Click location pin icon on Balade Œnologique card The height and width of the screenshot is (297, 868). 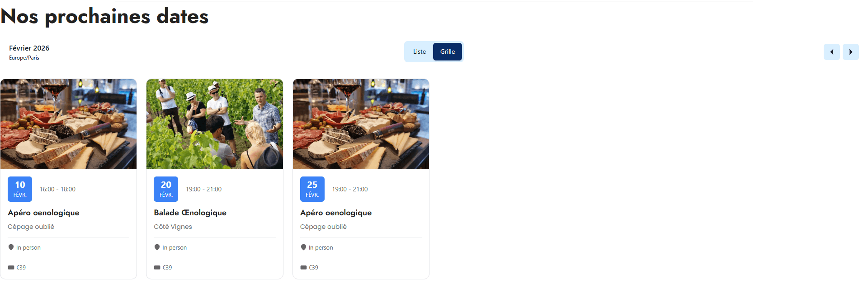(157, 247)
